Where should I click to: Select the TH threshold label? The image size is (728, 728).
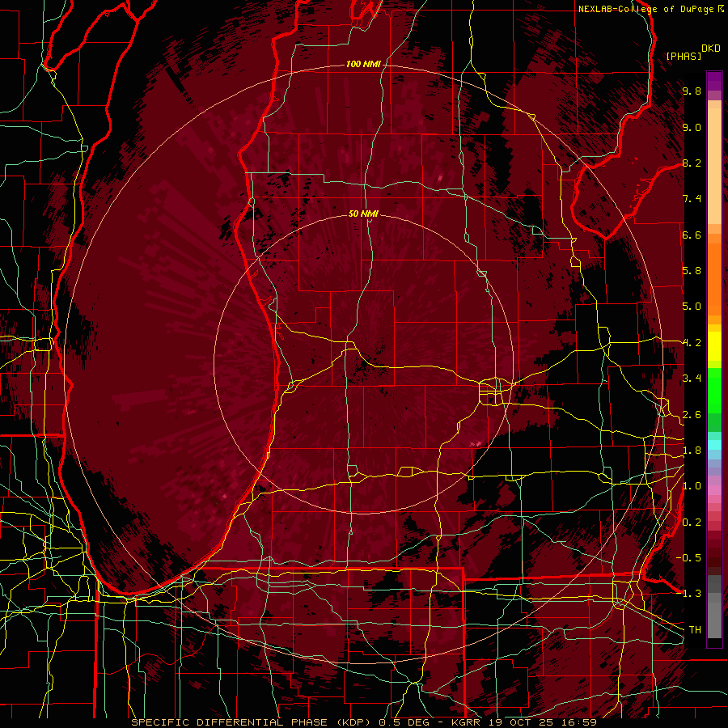695,630
